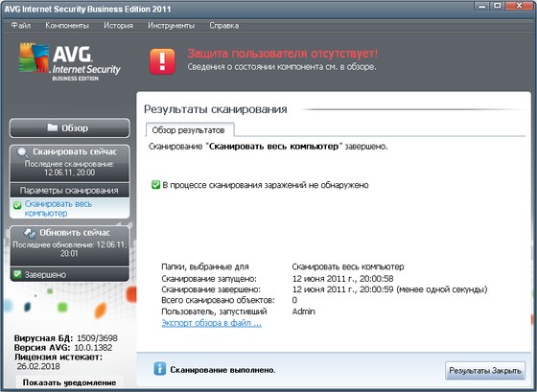Open the Файл menu

point(21,26)
